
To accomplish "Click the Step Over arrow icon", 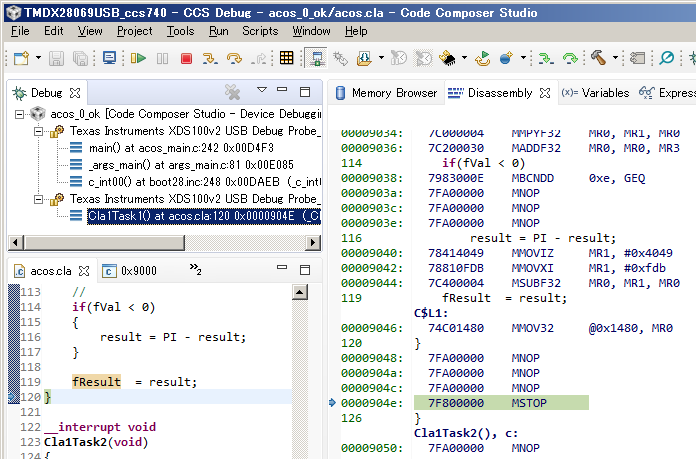I will [234, 58].
